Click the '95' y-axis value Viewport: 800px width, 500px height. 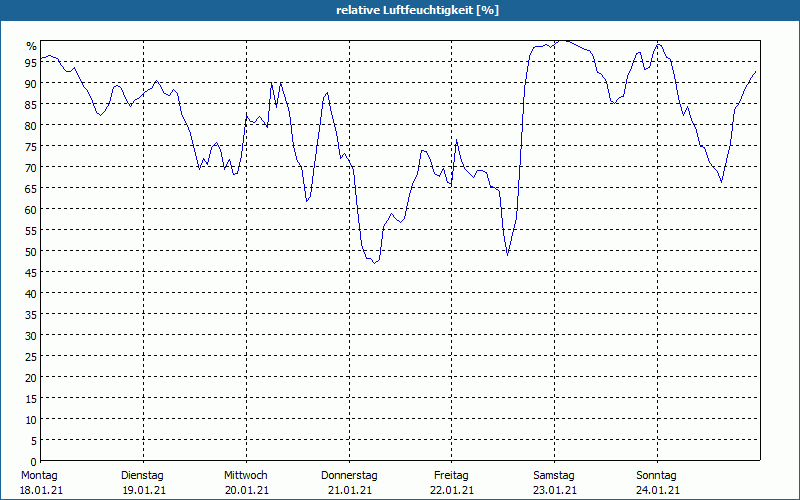pos(31,63)
